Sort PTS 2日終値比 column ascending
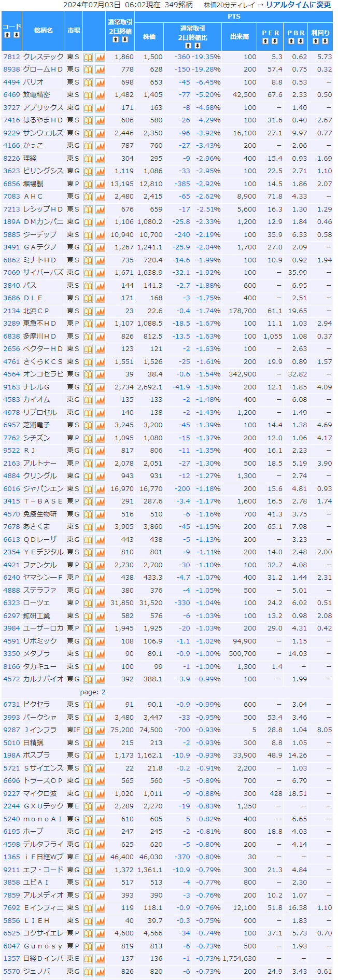 188,46
